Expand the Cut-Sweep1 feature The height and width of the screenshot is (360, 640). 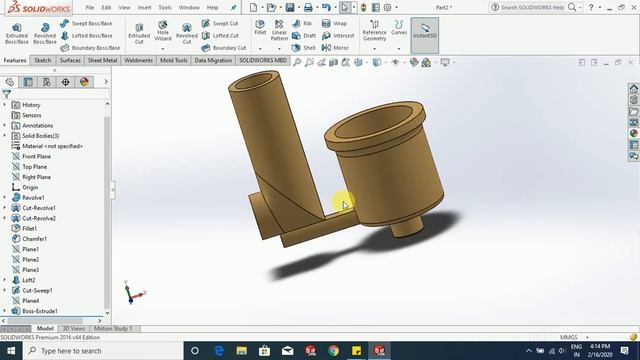pos(5,290)
